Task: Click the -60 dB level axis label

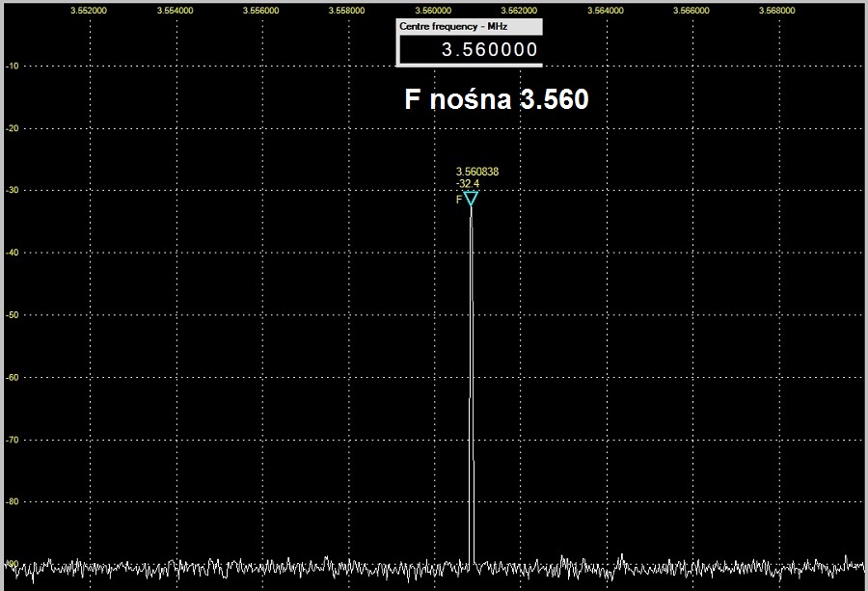Action: click(14, 377)
